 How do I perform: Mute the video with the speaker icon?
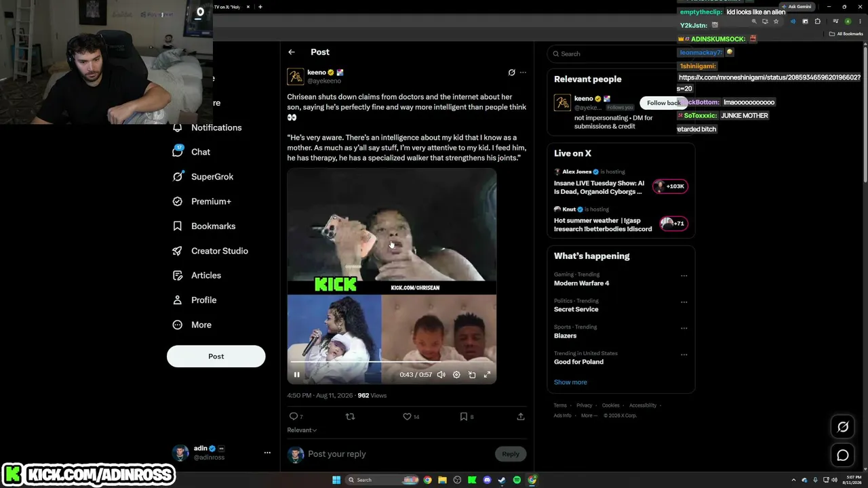click(441, 375)
